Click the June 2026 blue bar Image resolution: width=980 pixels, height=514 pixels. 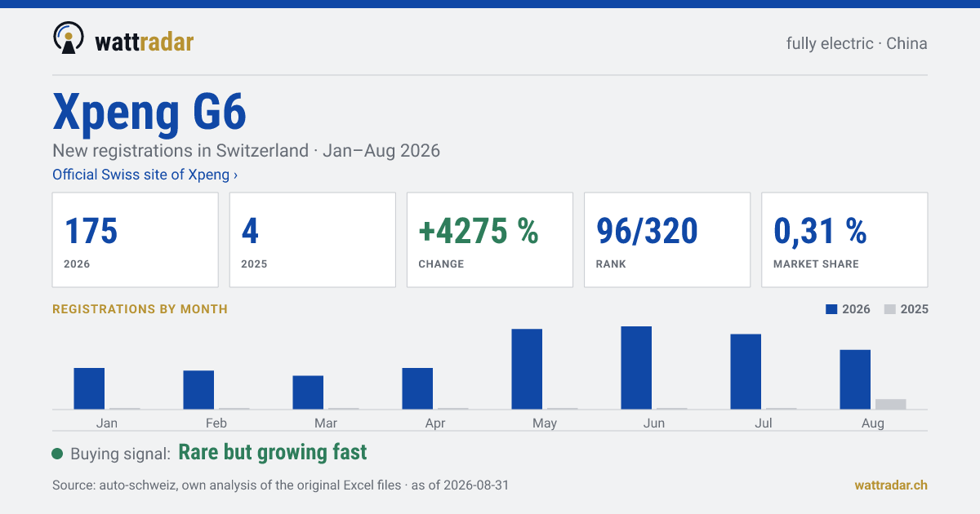tap(636, 368)
